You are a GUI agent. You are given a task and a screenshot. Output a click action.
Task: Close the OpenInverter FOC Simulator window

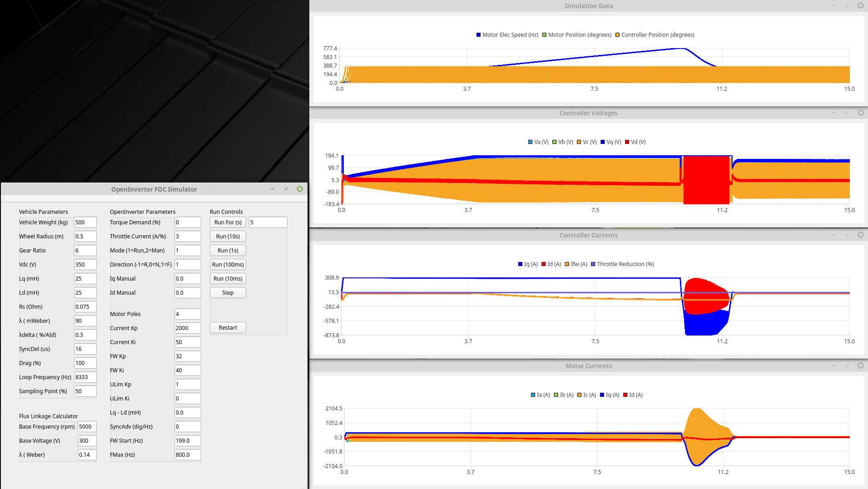click(300, 189)
